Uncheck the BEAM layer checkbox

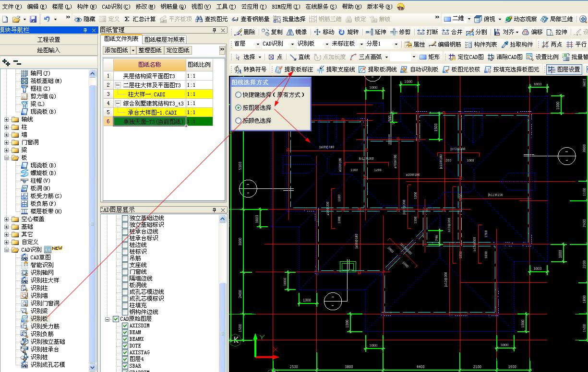pos(125,332)
